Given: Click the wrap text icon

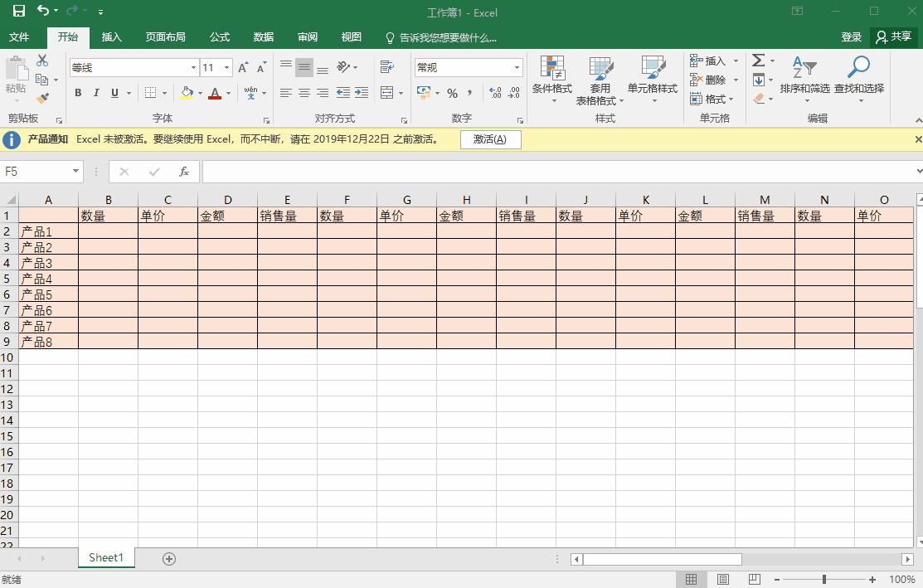Looking at the screenshot, I should point(386,66).
